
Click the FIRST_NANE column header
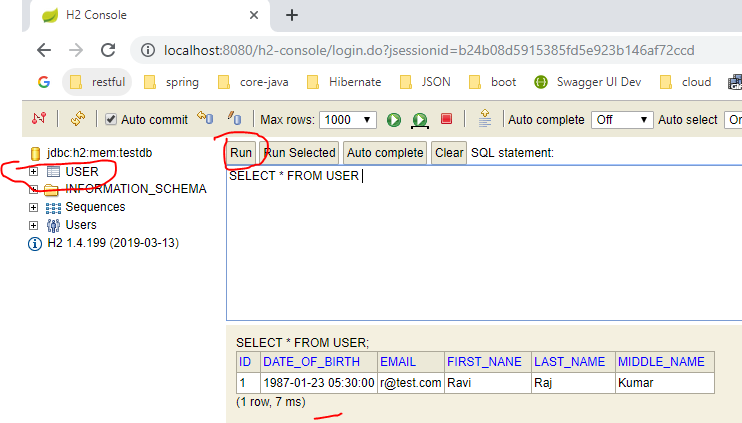click(x=487, y=362)
